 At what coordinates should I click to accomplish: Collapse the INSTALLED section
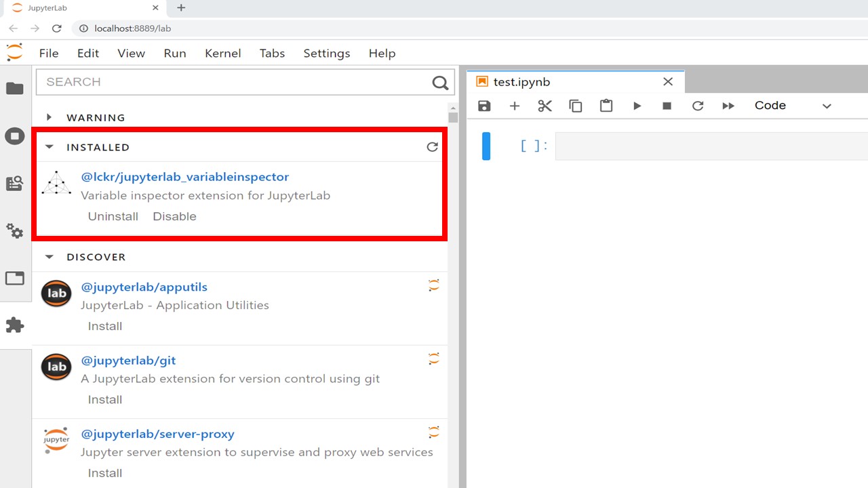49,147
